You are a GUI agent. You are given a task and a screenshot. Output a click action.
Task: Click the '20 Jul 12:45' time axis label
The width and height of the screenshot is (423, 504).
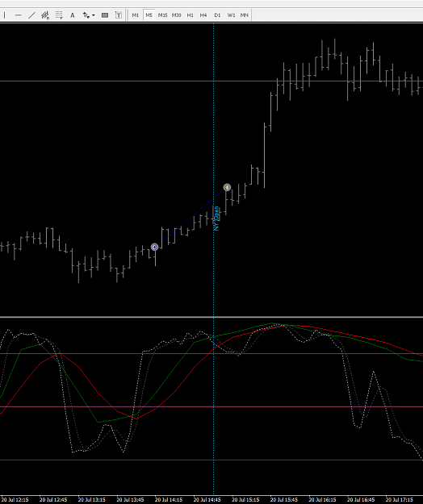coord(53,500)
